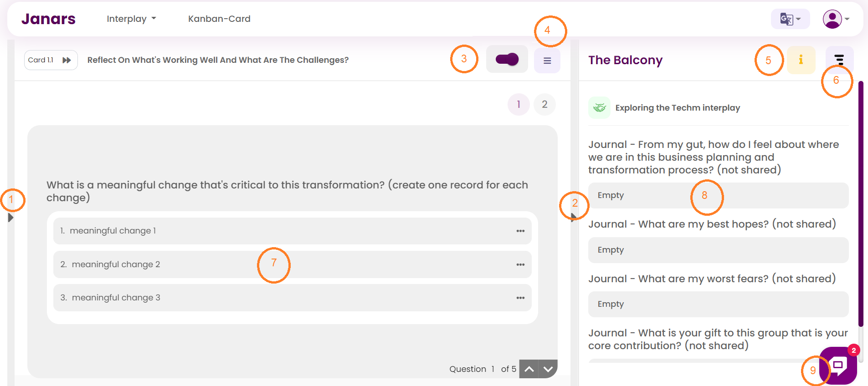Click the meaningful change question text
This screenshot has width=868, height=386.
[x=287, y=191]
